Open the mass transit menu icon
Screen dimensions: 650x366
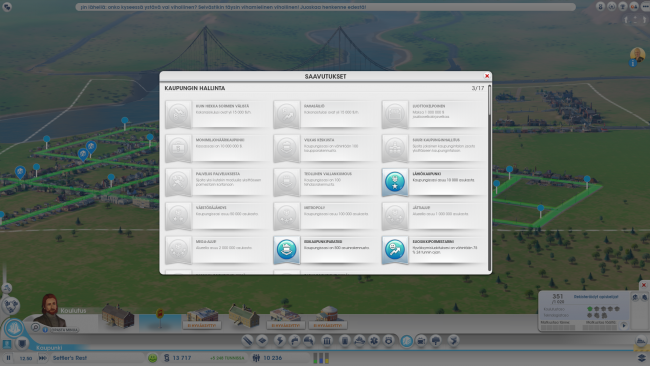(421, 341)
